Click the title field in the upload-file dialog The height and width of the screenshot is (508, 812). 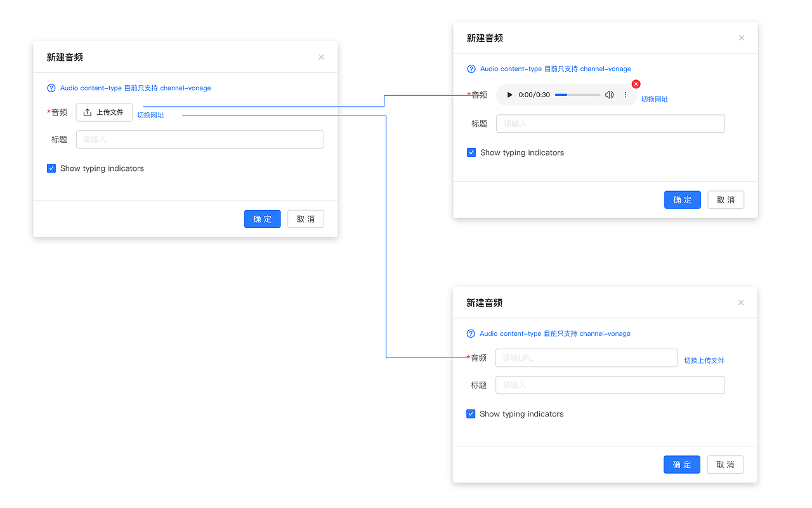pyautogui.click(x=200, y=140)
